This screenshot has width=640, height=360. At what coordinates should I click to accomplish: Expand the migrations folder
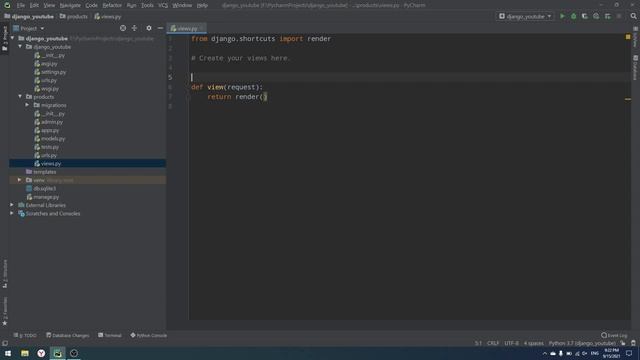pyautogui.click(x=27, y=105)
